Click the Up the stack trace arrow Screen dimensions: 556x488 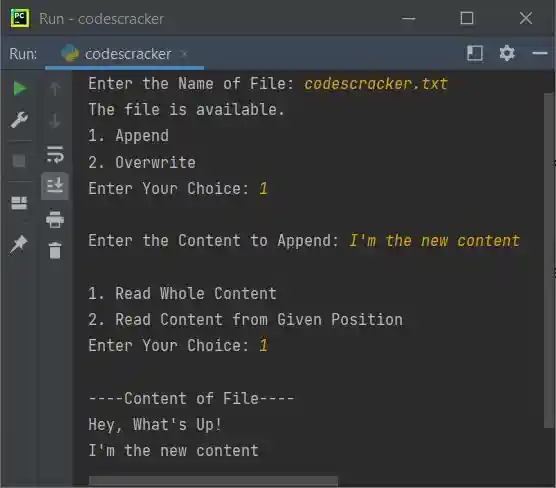point(55,89)
